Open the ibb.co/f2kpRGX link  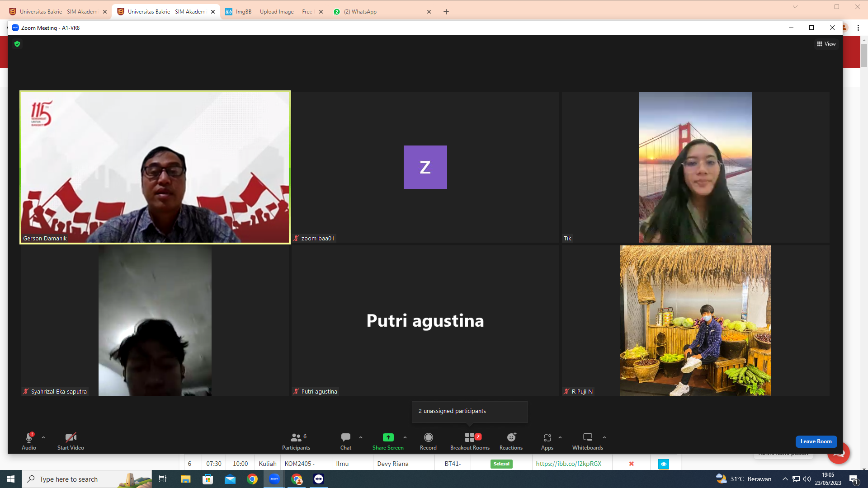(569, 464)
